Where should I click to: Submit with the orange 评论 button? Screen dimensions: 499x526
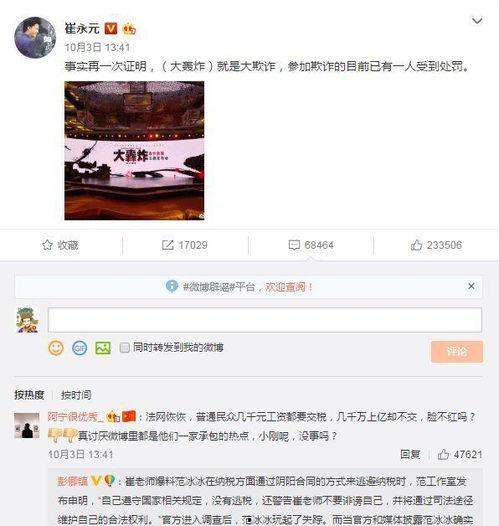click(457, 352)
